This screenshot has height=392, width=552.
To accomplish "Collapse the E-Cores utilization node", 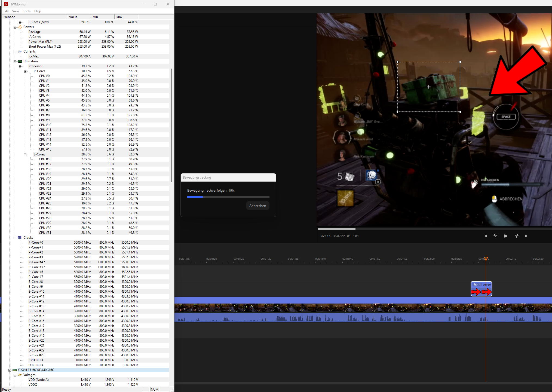I will click(x=25, y=155).
